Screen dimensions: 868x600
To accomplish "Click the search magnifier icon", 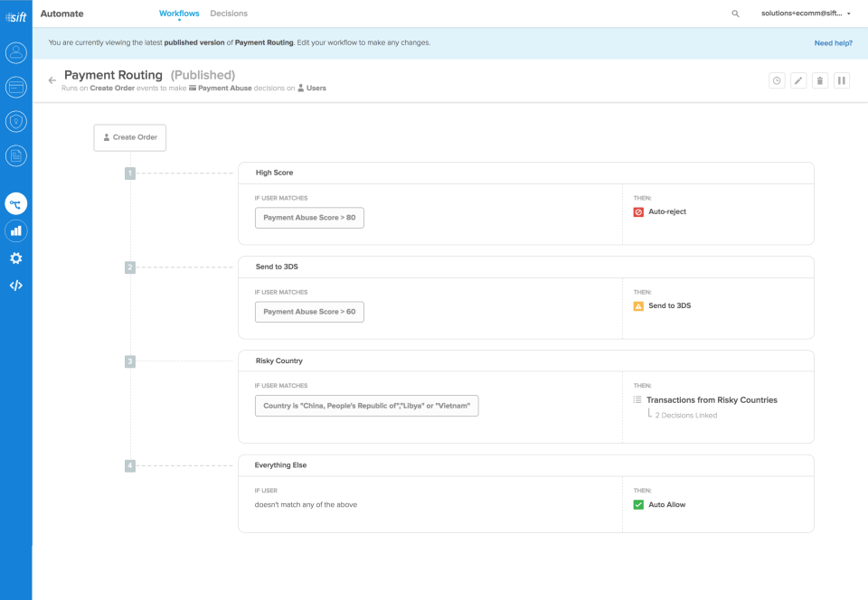I will tap(735, 14).
